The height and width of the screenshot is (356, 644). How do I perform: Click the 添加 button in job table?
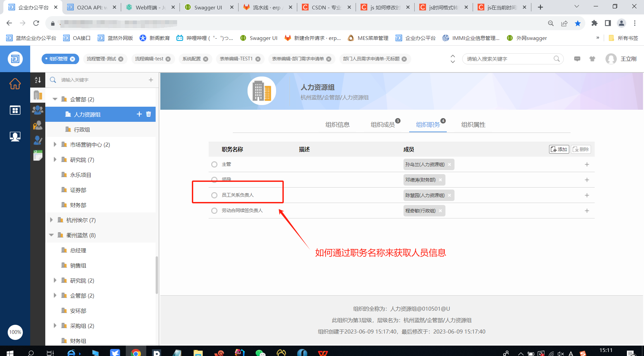pyautogui.click(x=559, y=149)
